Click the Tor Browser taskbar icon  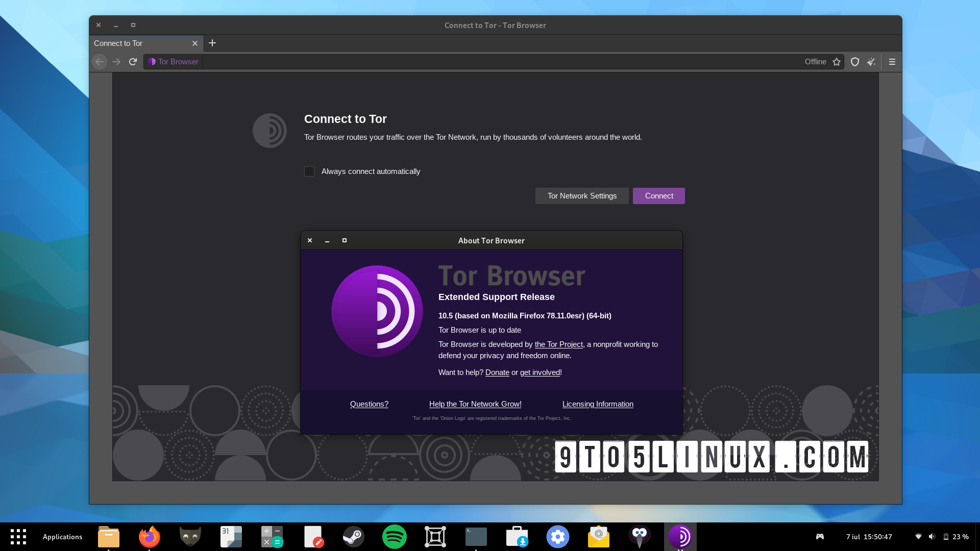pos(680,537)
